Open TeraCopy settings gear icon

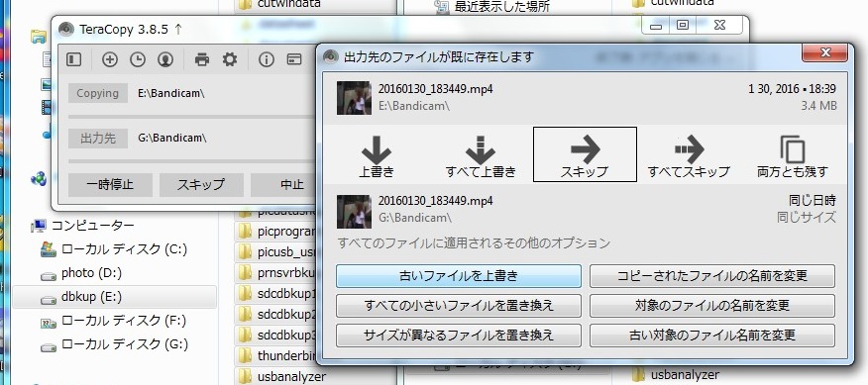[229, 59]
